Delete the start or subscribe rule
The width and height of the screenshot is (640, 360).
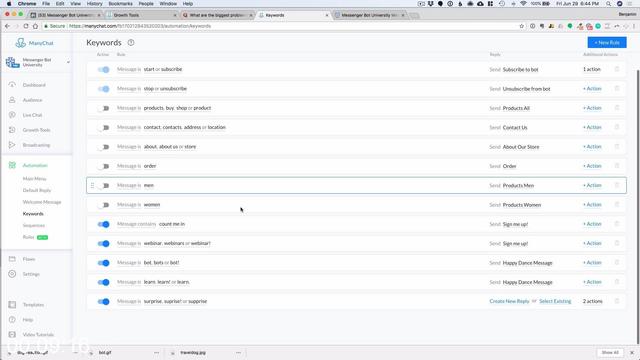point(617,69)
